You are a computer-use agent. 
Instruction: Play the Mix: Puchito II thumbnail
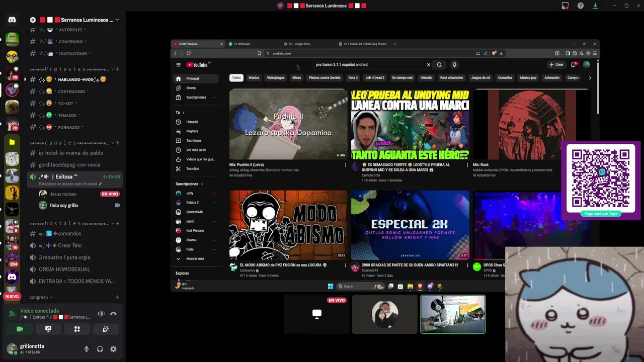coord(288,124)
